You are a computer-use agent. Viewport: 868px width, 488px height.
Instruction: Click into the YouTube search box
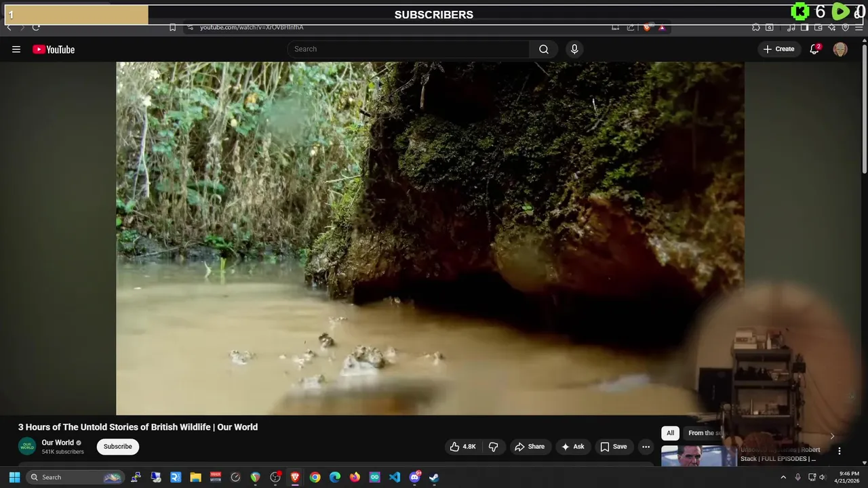409,49
